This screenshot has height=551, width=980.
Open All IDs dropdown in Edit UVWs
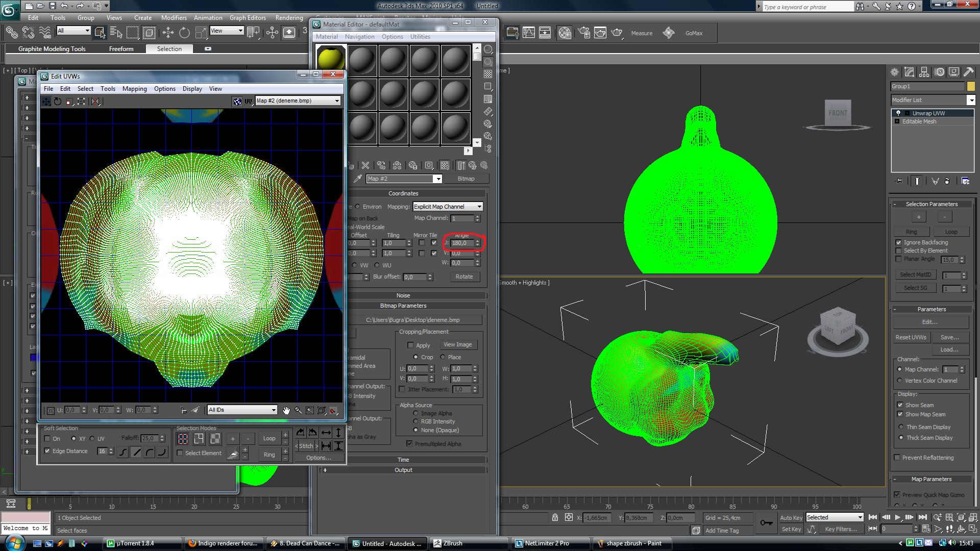coord(242,410)
